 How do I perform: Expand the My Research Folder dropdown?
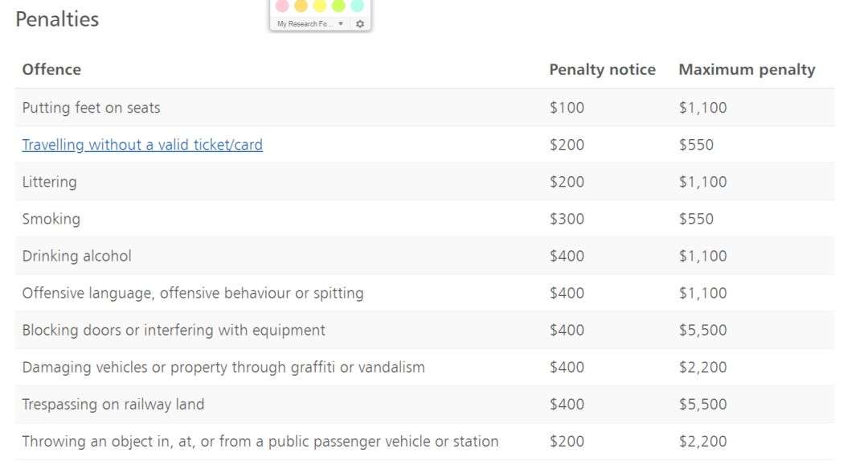click(310, 24)
